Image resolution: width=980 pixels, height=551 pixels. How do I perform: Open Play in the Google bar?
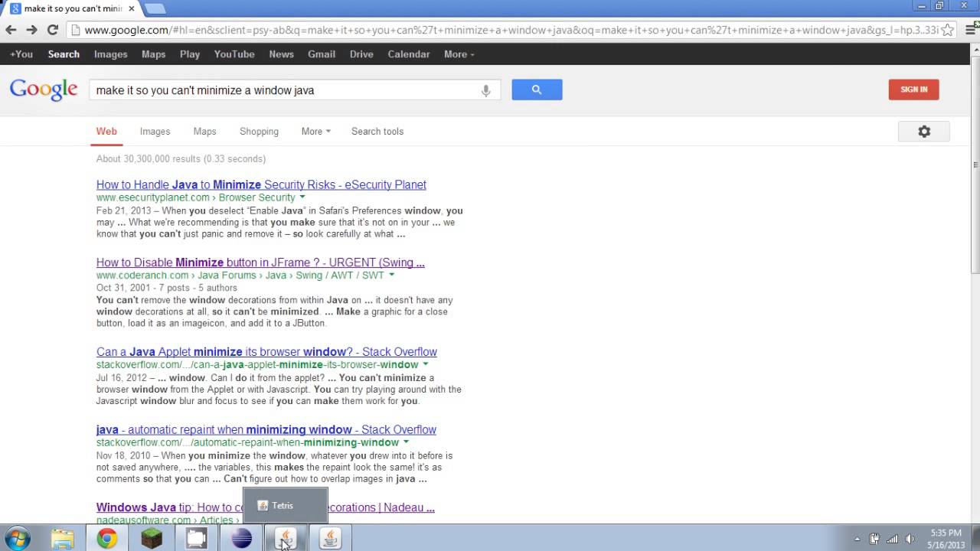[x=190, y=54]
